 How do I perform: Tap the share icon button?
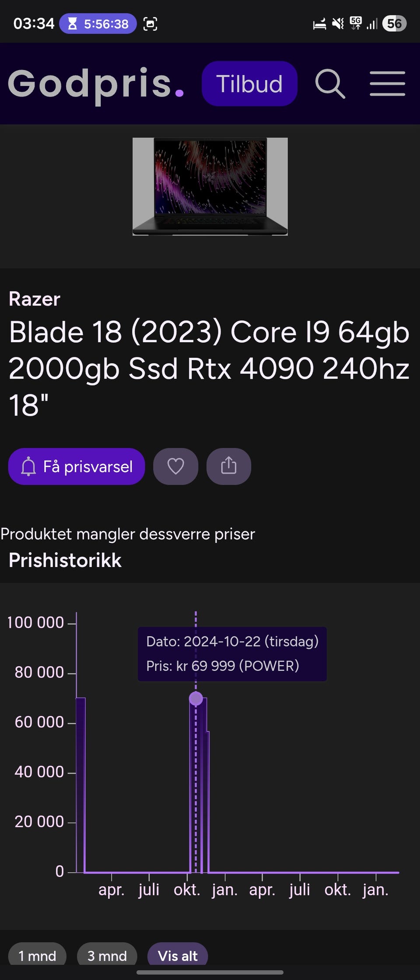(228, 466)
